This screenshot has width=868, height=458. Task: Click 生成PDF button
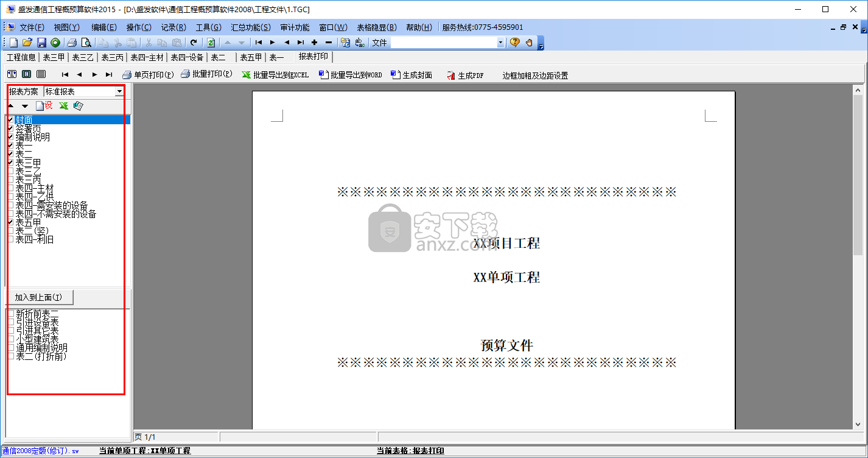pyautogui.click(x=466, y=75)
